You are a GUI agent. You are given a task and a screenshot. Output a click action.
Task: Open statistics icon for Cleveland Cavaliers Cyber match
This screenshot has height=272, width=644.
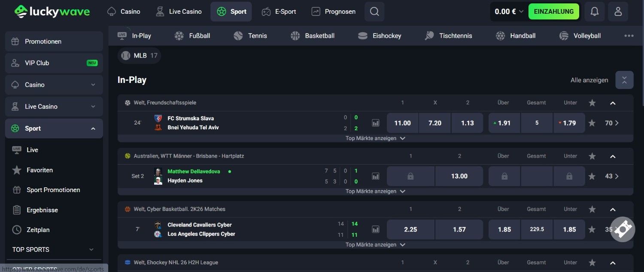(376, 229)
